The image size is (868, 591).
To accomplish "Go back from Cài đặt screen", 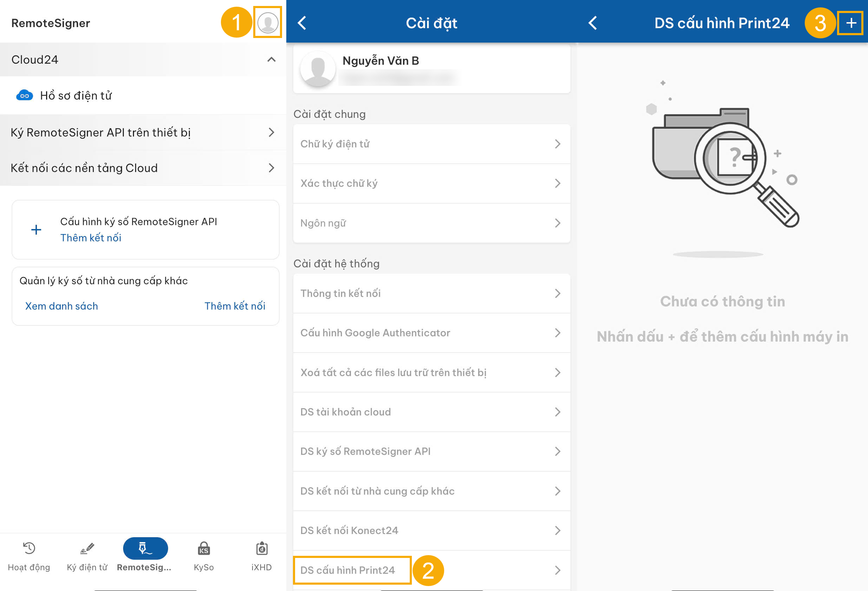I will (302, 23).
